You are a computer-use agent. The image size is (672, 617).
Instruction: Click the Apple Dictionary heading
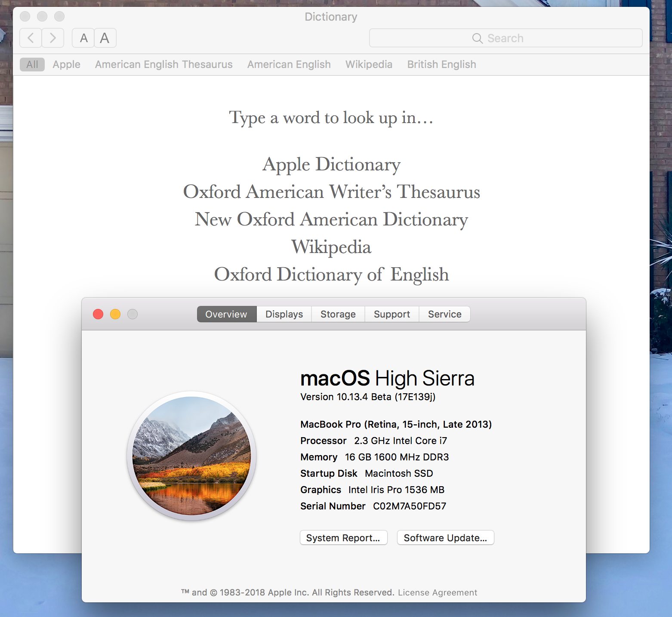(x=332, y=164)
